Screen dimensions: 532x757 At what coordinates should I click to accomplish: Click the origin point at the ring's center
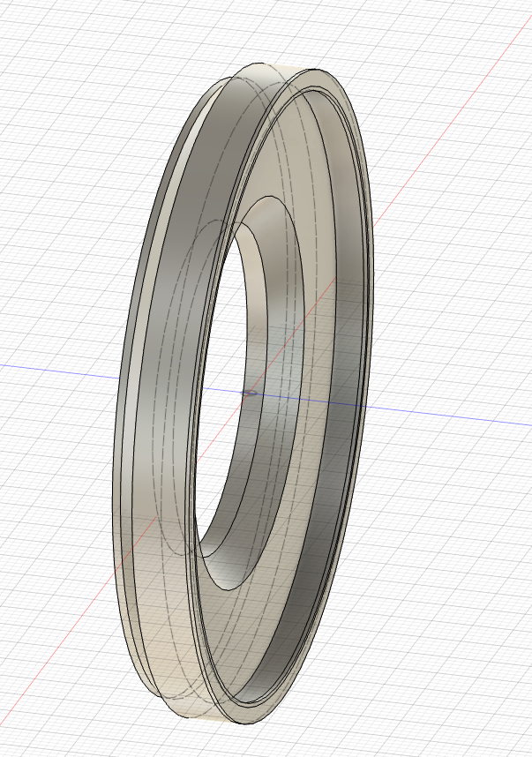point(248,393)
